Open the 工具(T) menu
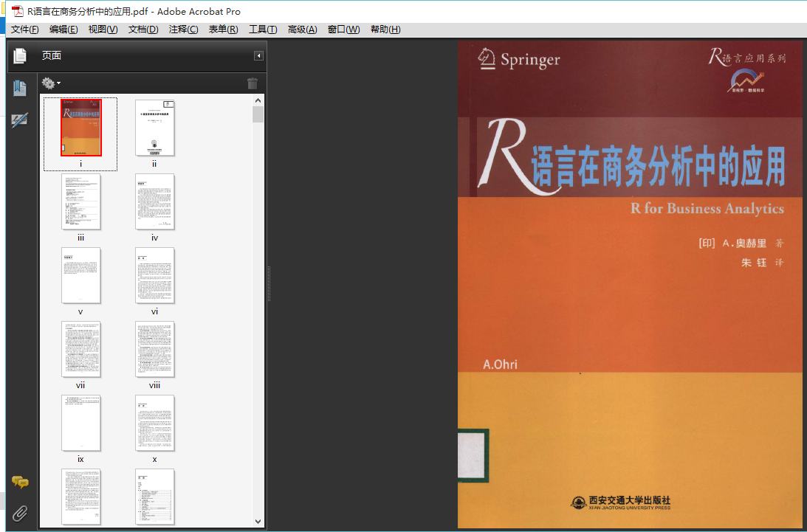 coord(263,30)
